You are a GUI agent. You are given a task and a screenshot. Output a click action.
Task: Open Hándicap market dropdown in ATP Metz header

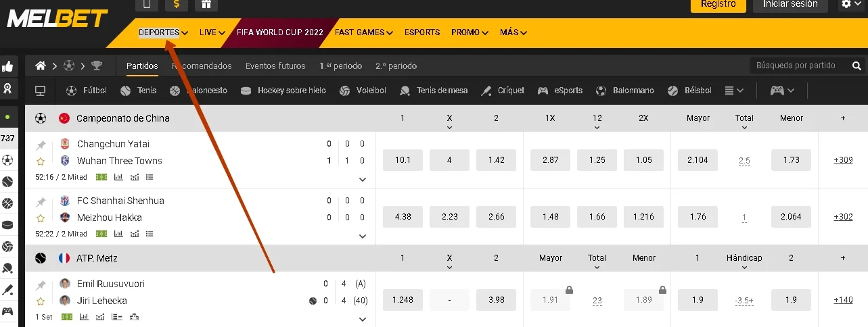744,261
